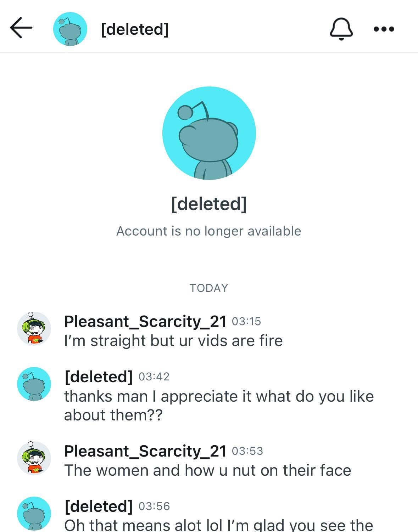Tap Pleasant_Scarcity_21 username at 03:53

(145, 451)
